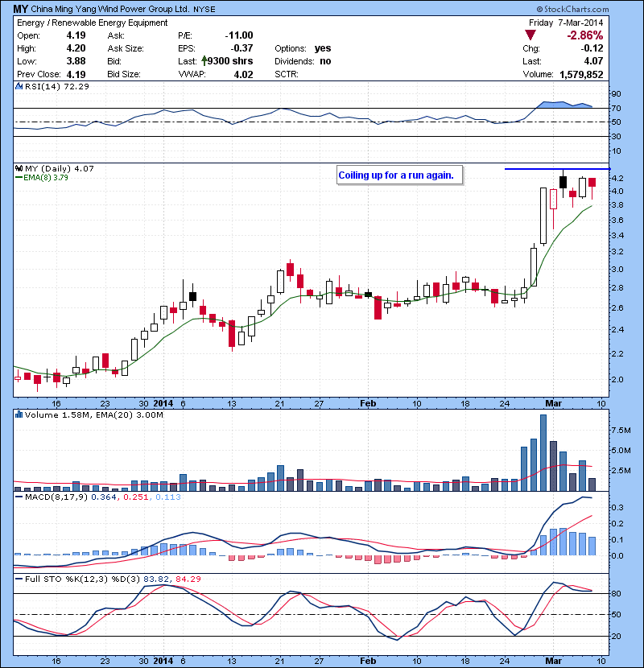Screen dimensions: 644x668
Task: Click the MACD signal value 0.251
Action: click(136, 497)
